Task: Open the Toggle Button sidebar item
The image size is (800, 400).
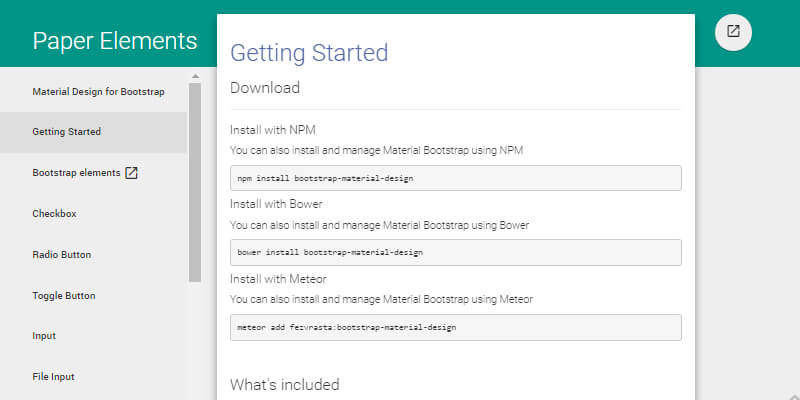Action: [x=64, y=295]
